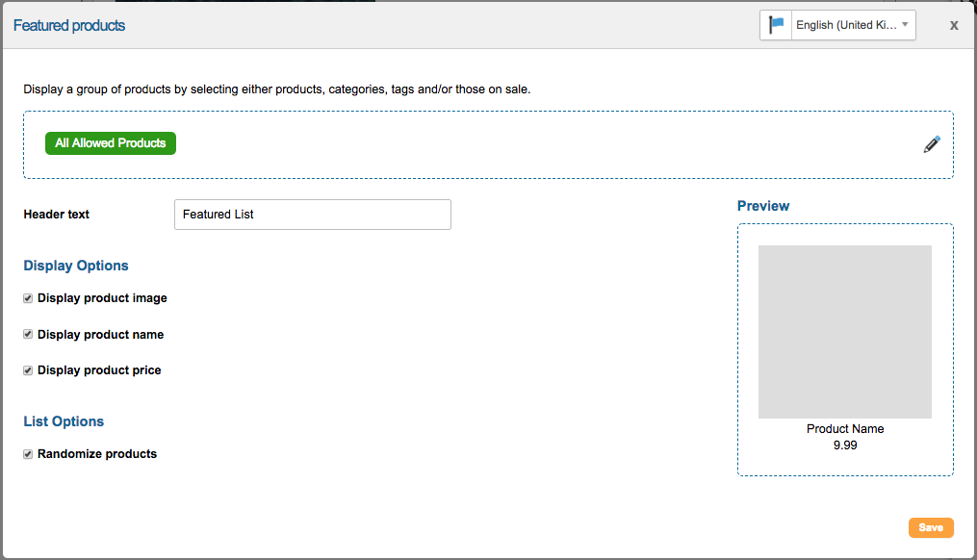Click the Featured products dialog title
This screenshot has height=560, width=977.
(x=69, y=25)
